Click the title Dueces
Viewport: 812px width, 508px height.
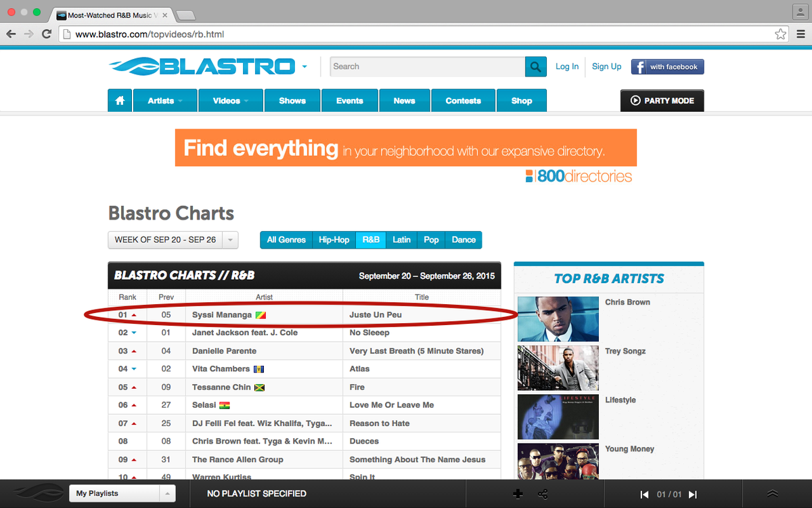(x=364, y=441)
